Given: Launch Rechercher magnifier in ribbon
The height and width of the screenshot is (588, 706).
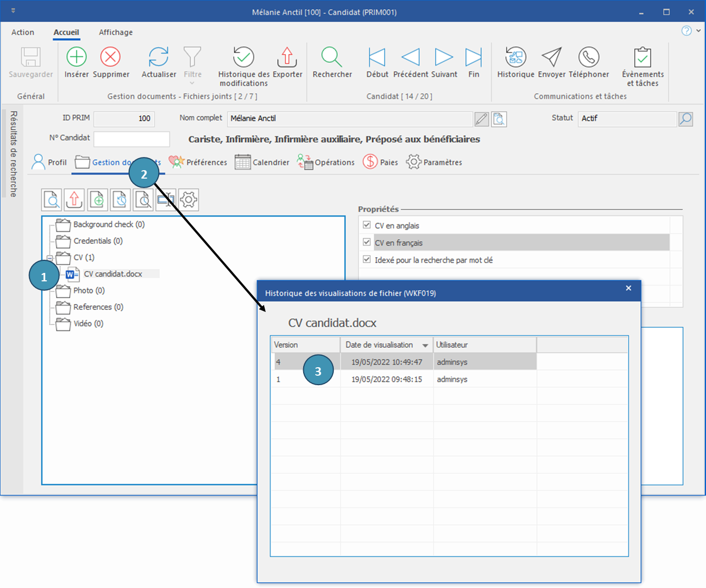Looking at the screenshot, I should pyautogui.click(x=332, y=57).
